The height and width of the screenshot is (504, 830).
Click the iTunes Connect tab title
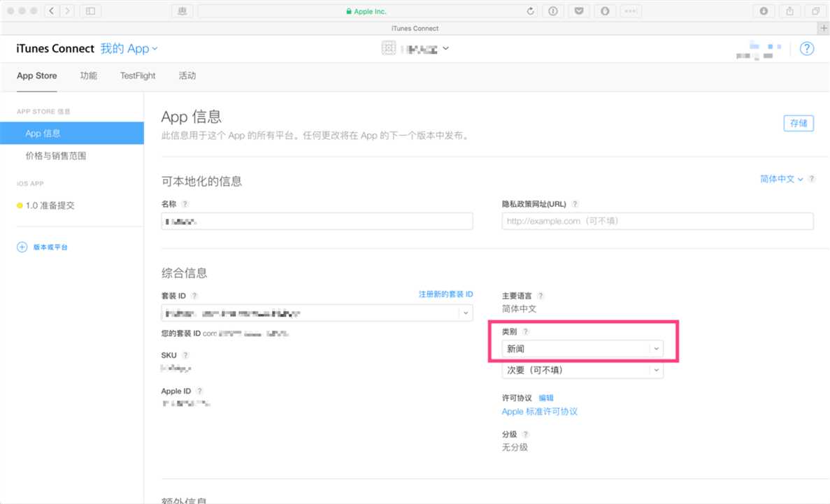415,28
